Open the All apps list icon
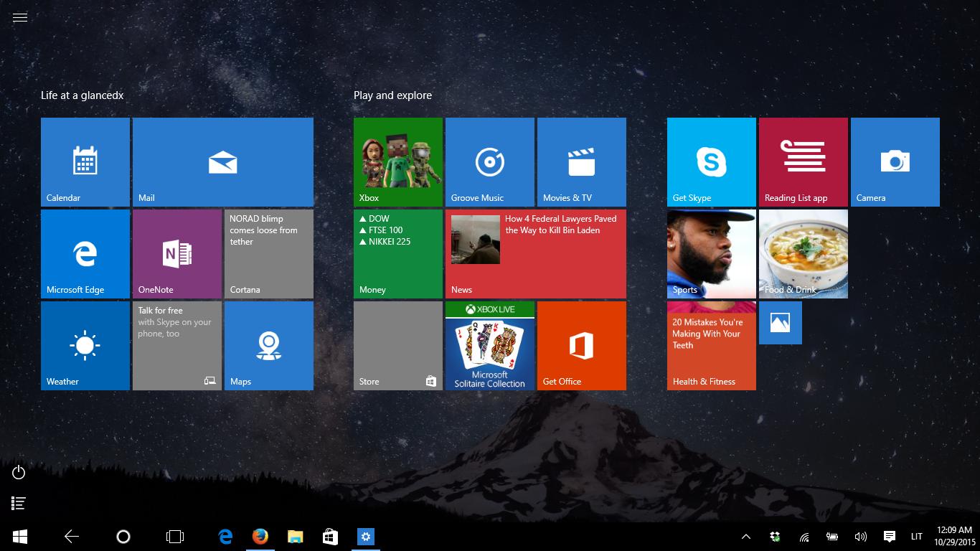This screenshot has width=980, height=551. [19, 504]
